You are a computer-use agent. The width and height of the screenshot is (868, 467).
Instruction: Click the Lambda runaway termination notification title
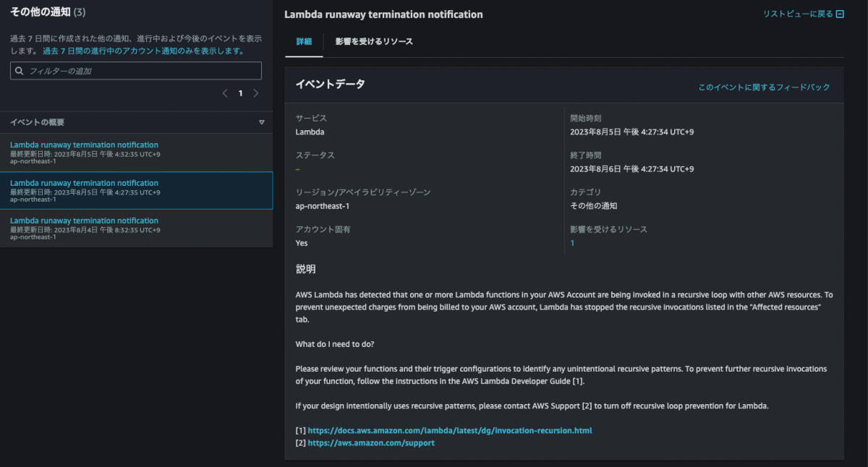[383, 14]
